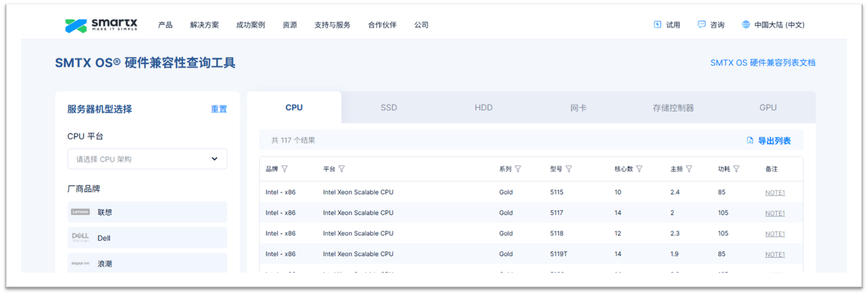Open the CPU 架构 dropdown

(147, 159)
